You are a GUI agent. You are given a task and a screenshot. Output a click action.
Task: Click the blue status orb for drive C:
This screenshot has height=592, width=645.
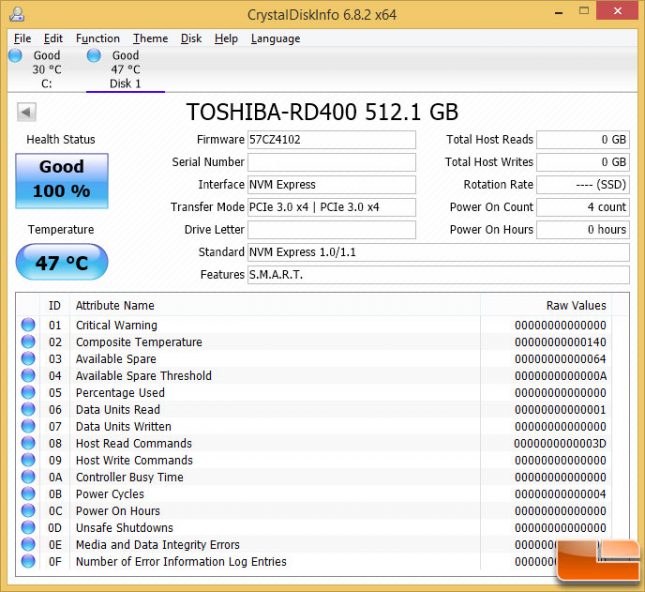(x=15, y=56)
